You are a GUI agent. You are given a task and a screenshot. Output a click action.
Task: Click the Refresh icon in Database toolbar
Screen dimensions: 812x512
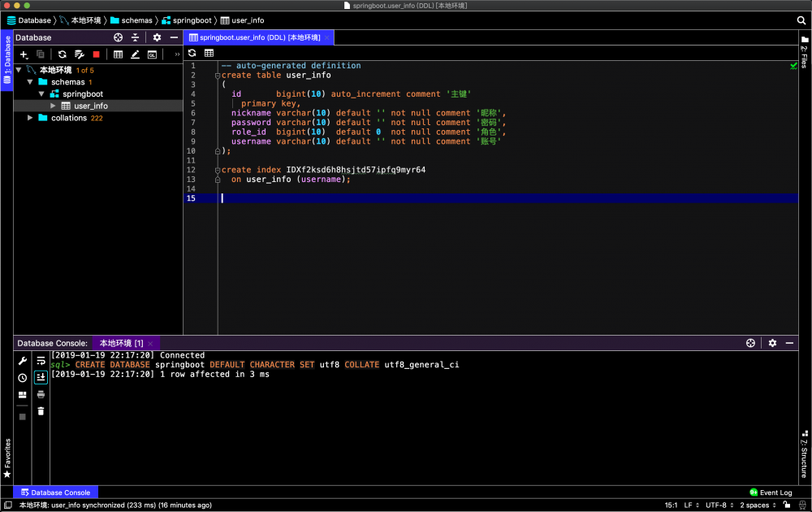62,54
